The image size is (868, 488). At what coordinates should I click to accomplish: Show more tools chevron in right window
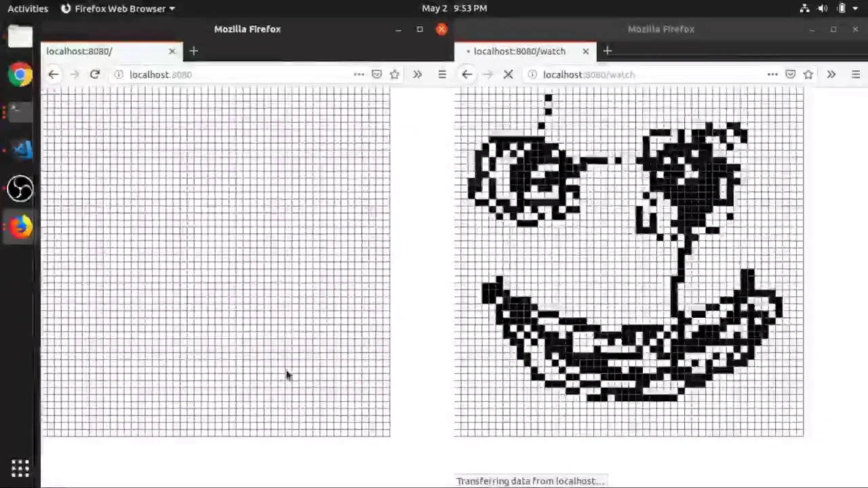pyautogui.click(x=831, y=75)
